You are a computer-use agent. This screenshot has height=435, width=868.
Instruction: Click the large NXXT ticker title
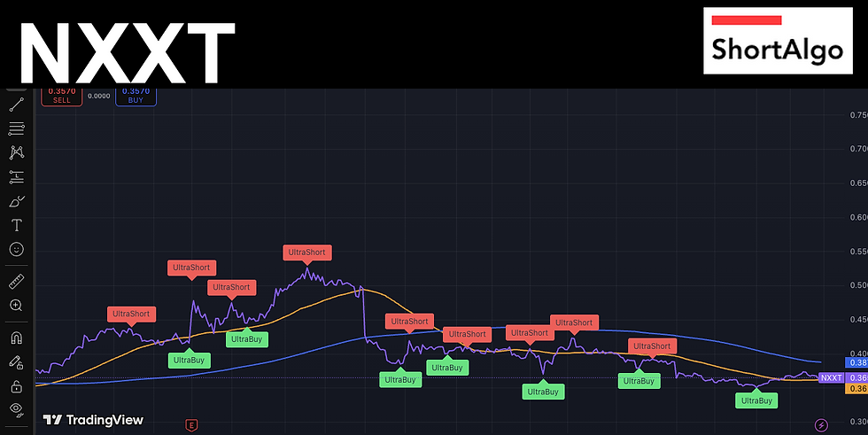tap(128, 52)
